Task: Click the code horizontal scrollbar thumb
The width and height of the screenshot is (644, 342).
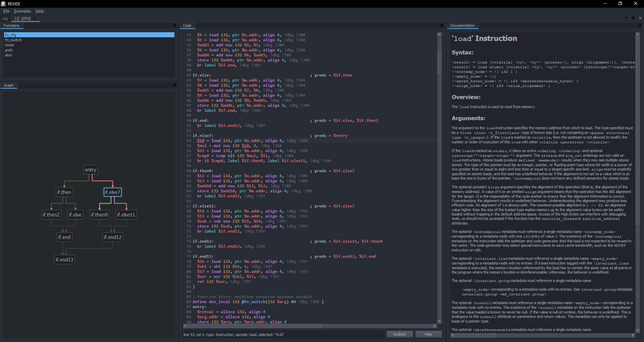Action: tap(255, 326)
